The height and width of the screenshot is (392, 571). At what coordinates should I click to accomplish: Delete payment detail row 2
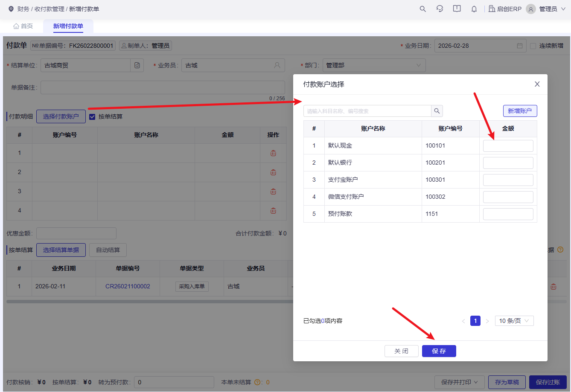point(273,172)
